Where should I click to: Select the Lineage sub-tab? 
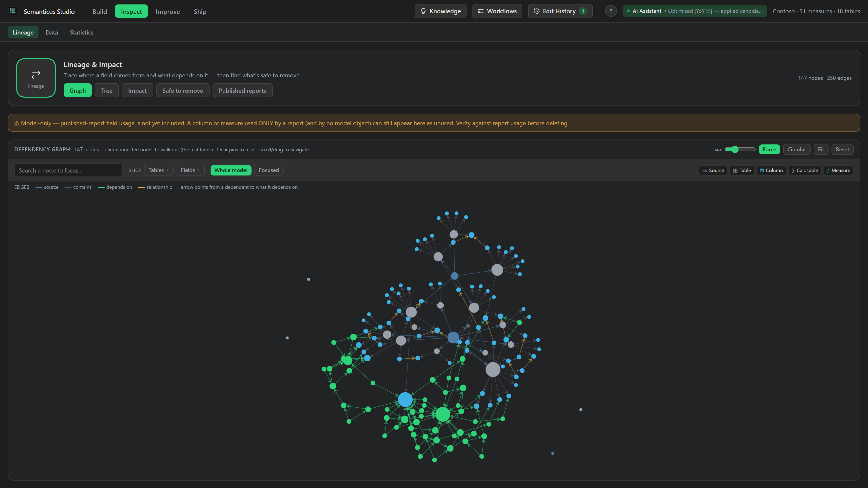[x=23, y=32]
